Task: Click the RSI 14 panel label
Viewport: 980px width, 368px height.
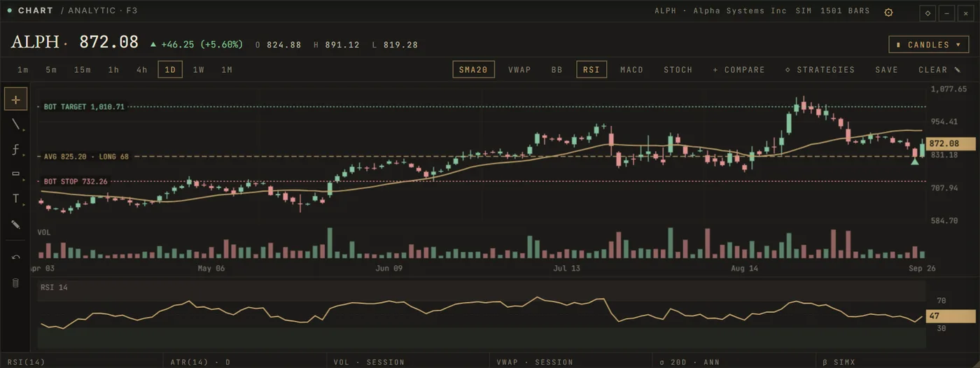Action: [54, 288]
